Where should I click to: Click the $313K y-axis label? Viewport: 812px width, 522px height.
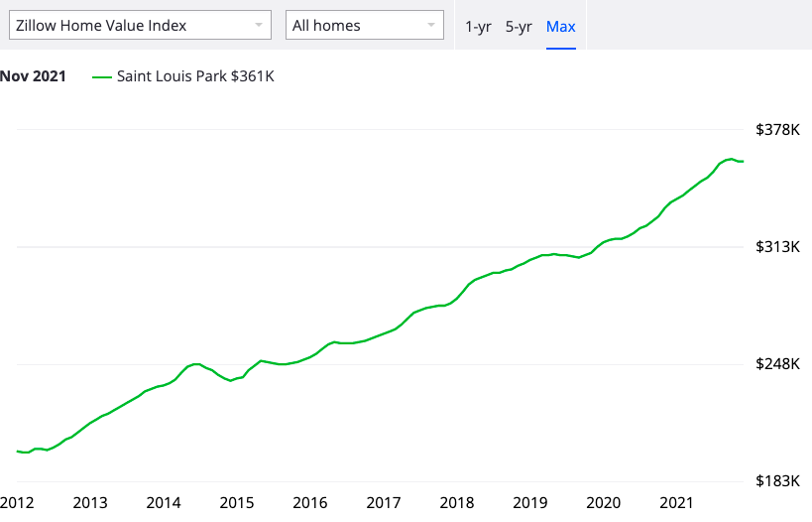tap(778, 247)
